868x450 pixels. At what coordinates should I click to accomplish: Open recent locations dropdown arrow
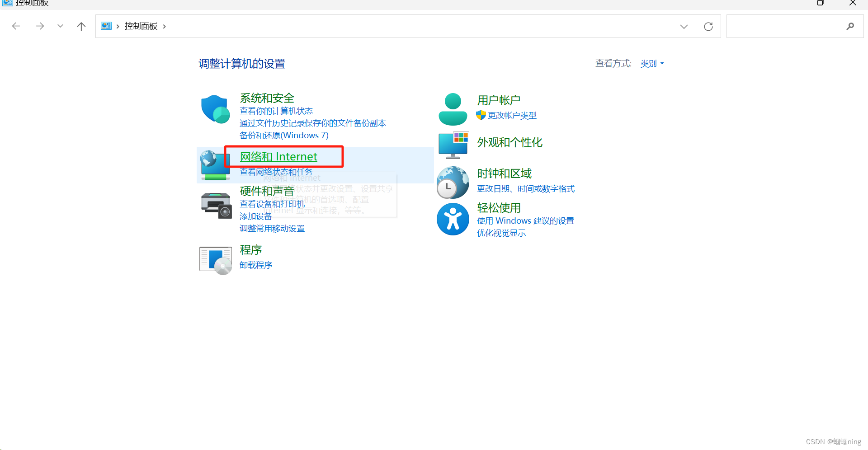(x=60, y=26)
